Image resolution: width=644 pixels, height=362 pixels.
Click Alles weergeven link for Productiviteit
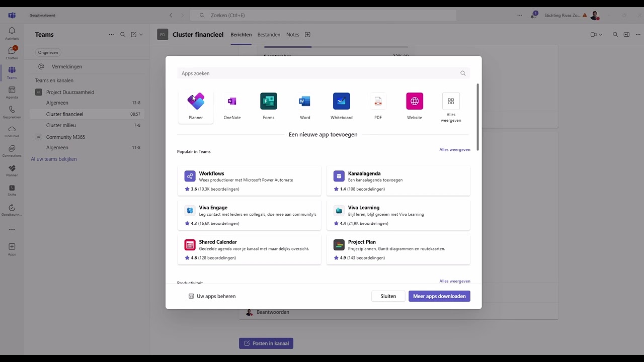click(455, 281)
